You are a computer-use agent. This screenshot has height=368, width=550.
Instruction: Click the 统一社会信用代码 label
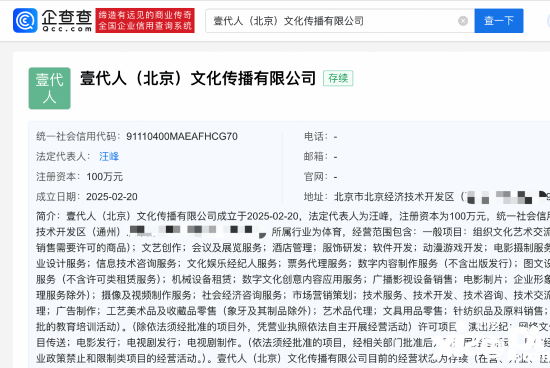78,136
